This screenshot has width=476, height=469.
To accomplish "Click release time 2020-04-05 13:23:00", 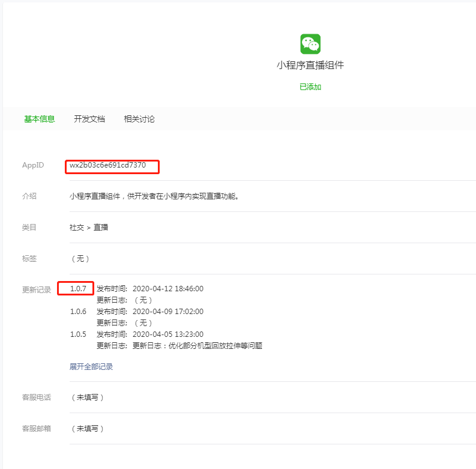I will point(168,334).
